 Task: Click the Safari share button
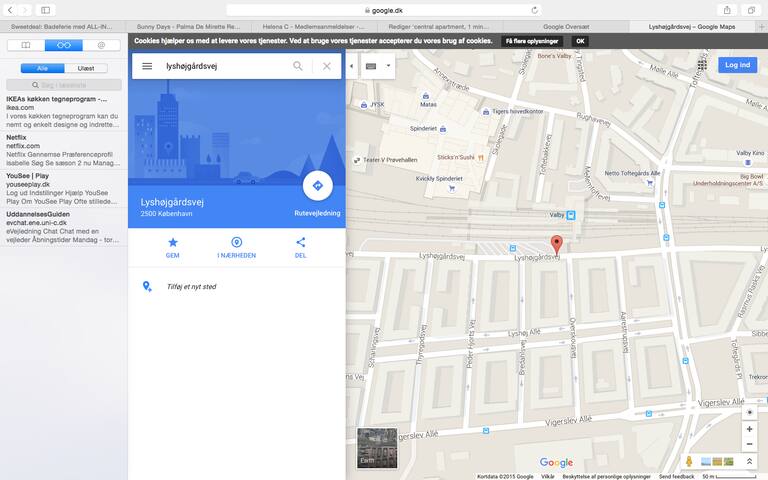tap(727, 10)
